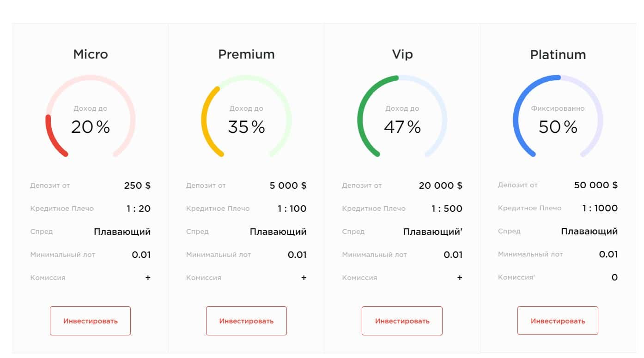
Task: Invest in the Vip plan
Action: click(402, 321)
